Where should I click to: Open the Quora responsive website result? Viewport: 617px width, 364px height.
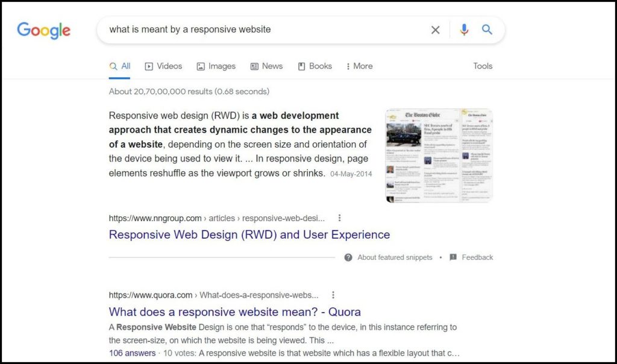(234, 312)
